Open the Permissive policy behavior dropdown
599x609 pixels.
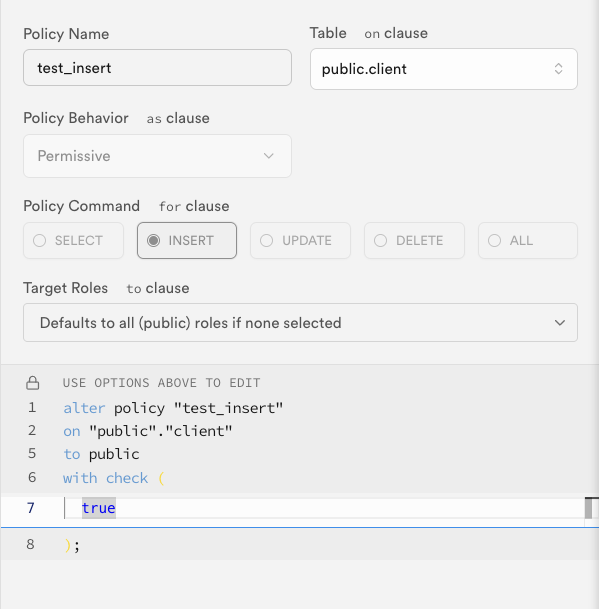point(157,156)
